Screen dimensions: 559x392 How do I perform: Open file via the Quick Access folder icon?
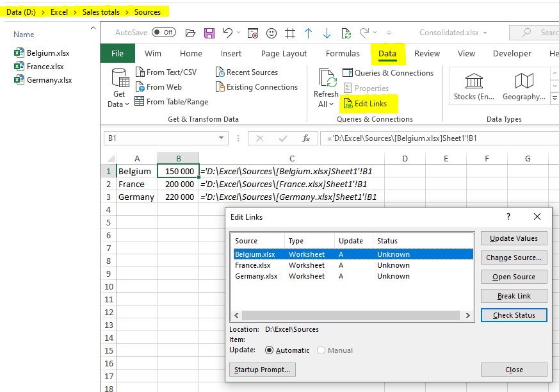tap(190, 33)
